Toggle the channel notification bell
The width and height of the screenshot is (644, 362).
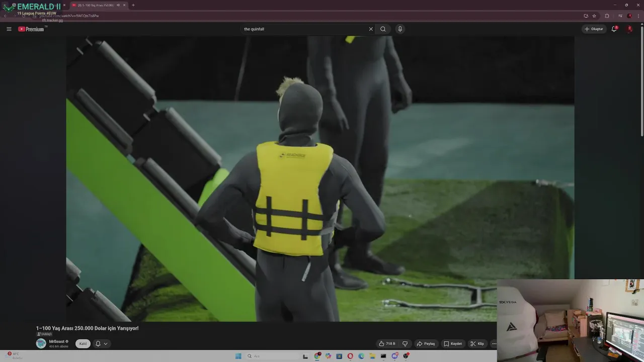(98, 344)
